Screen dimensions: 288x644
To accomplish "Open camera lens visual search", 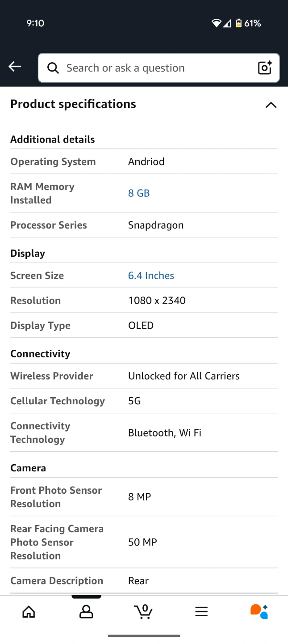I will (265, 68).
